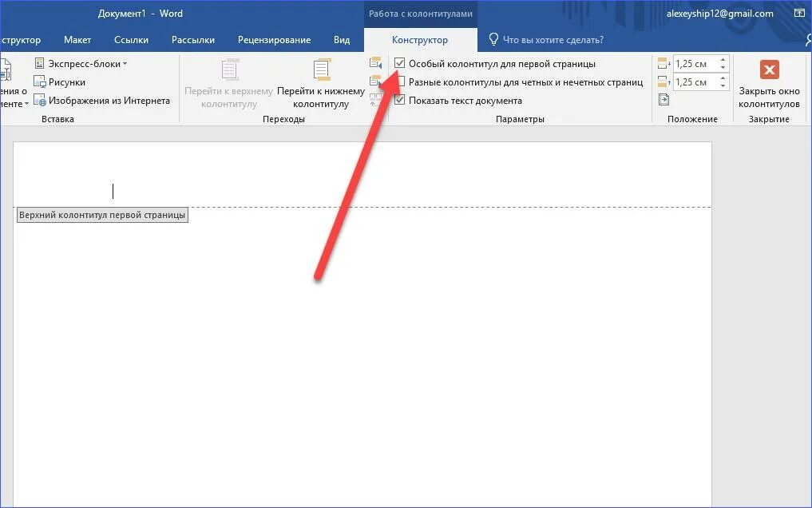Click the Положение group label
Viewport: 812px width, 508px height.
[692, 119]
